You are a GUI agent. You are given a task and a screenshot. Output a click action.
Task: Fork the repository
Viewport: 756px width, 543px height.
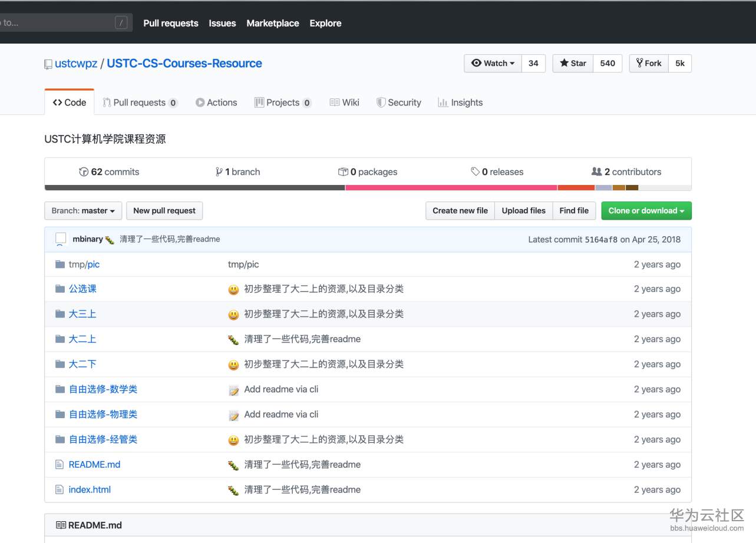coord(649,64)
